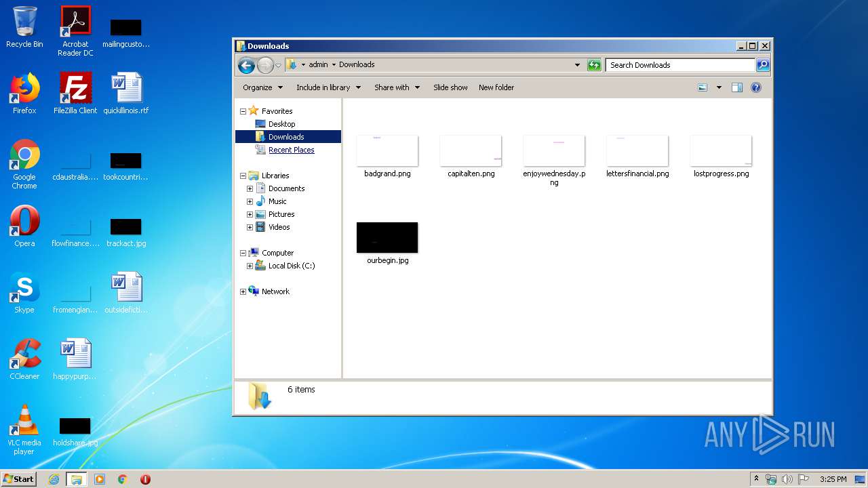
Task: Go back using Explorer's Back arrow
Action: pos(246,65)
